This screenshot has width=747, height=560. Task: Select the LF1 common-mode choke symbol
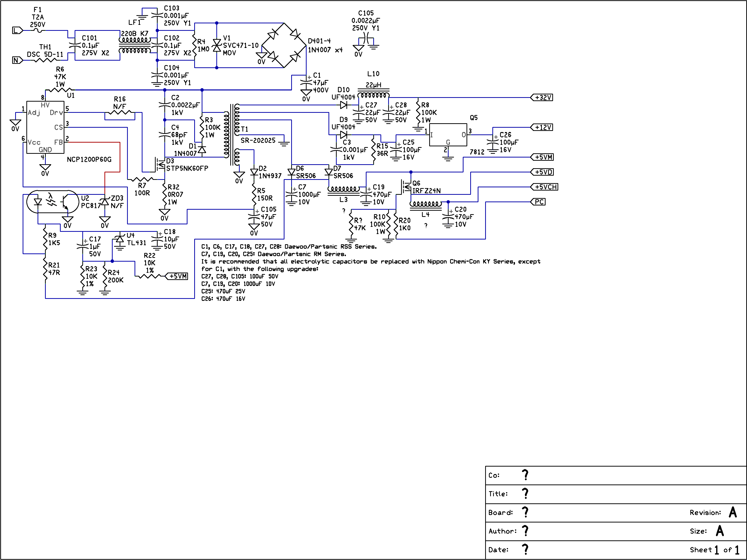pyautogui.click(x=135, y=45)
